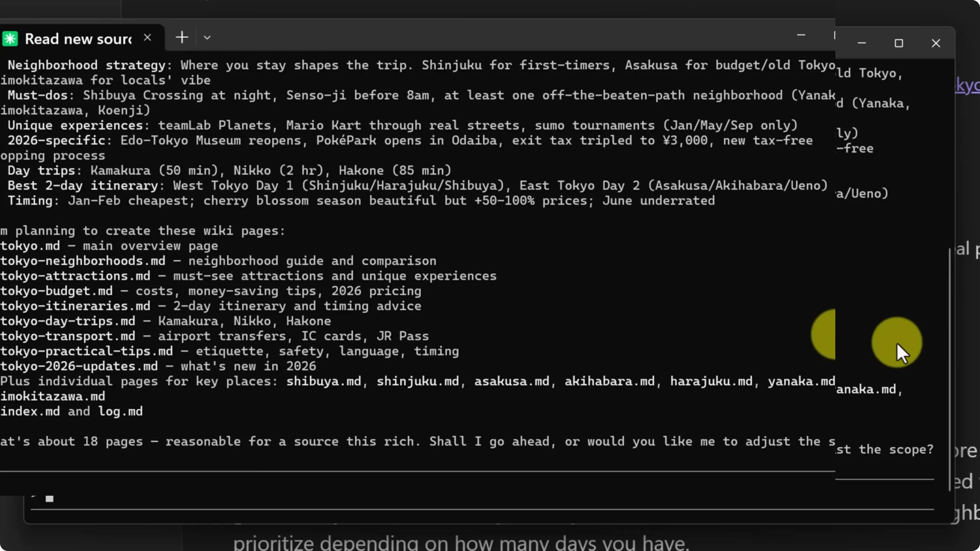Maximize the rear terminal window

[899, 43]
